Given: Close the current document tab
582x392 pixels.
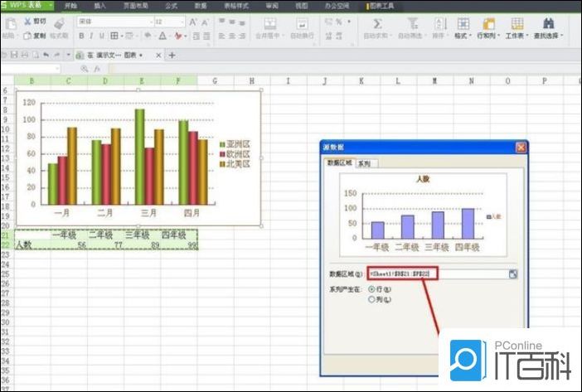Looking at the screenshot, I should tap(158, 56).
